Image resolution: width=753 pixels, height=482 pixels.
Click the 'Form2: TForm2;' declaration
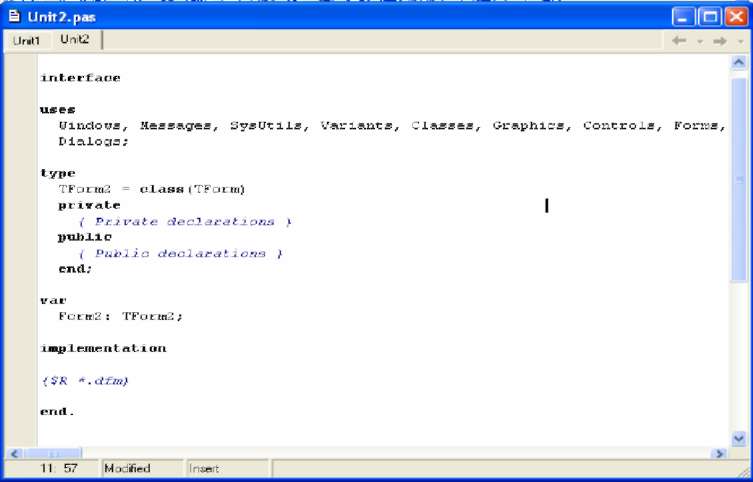click(121, 317)
